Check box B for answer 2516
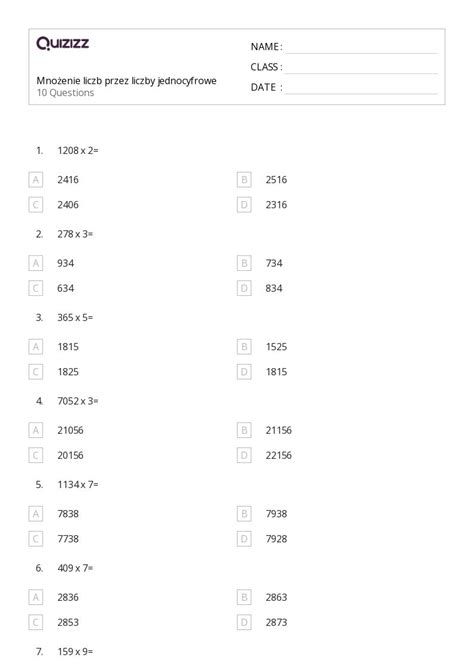 [x=244, y=179]
